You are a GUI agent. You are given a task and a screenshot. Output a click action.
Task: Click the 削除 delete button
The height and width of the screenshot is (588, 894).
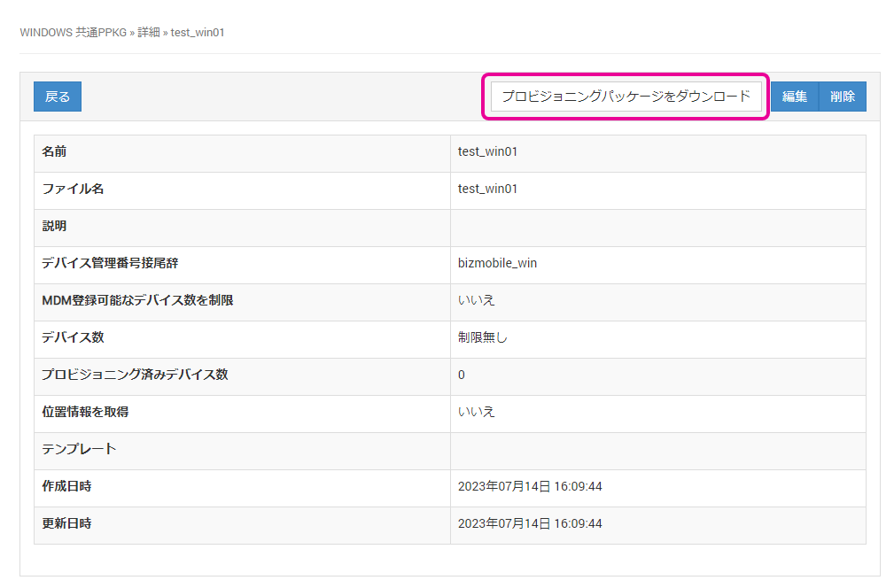843,97
